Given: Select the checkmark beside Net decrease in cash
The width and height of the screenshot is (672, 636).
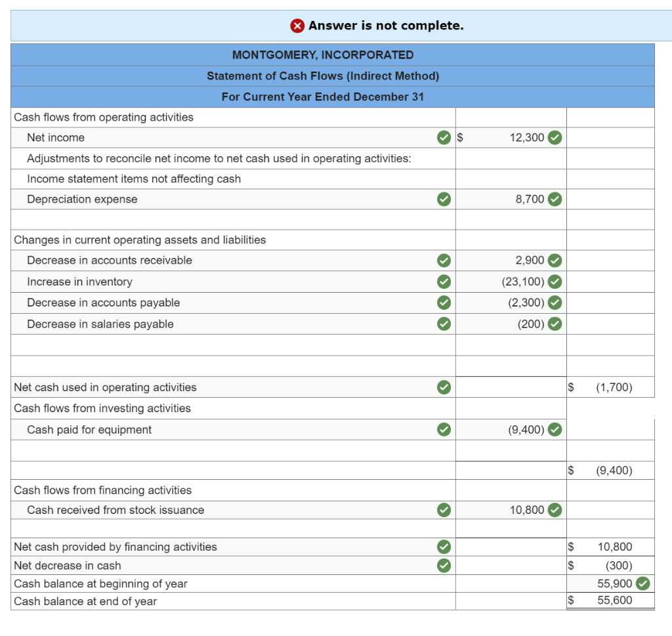Looking at the screenshot, I should [444, 565].
